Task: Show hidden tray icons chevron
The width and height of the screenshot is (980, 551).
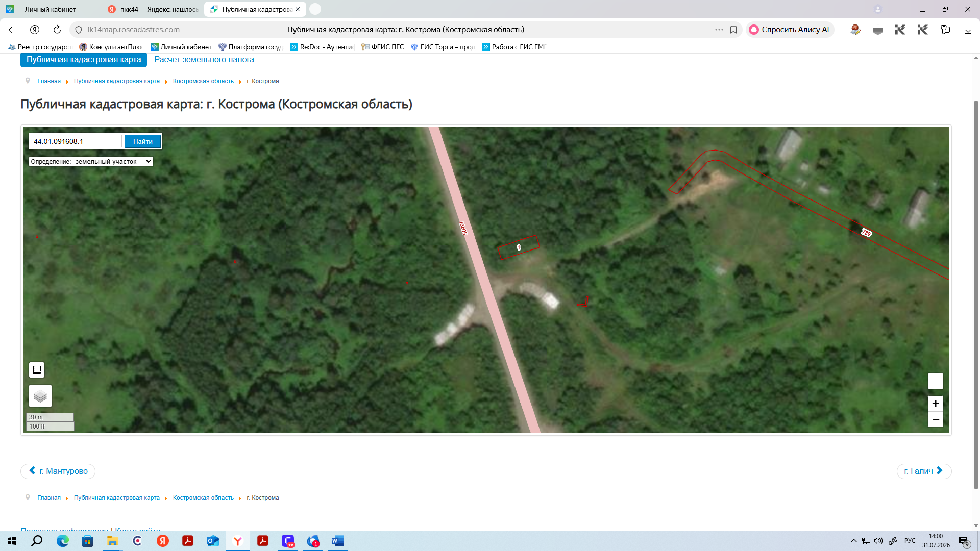Action: (853, 541)
